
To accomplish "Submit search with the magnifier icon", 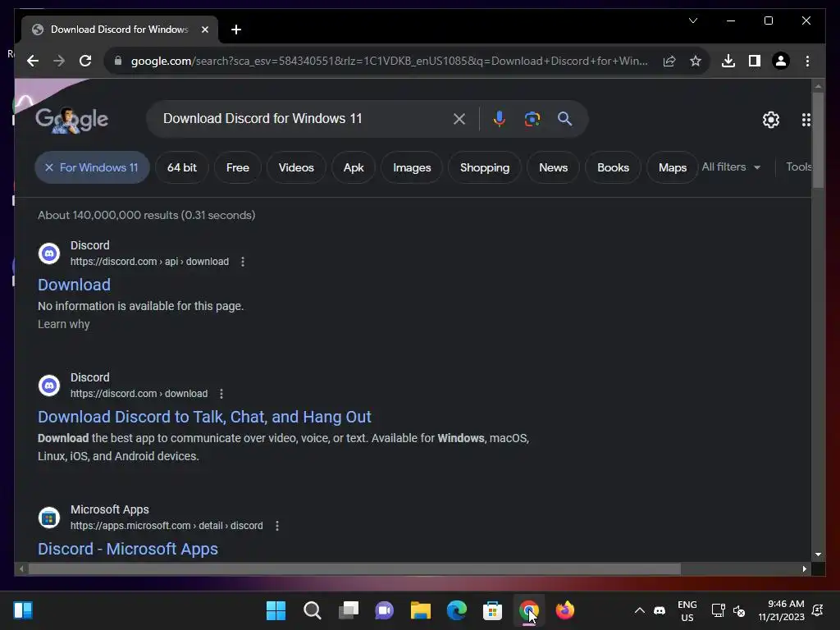I will click(x=564, y=119).
